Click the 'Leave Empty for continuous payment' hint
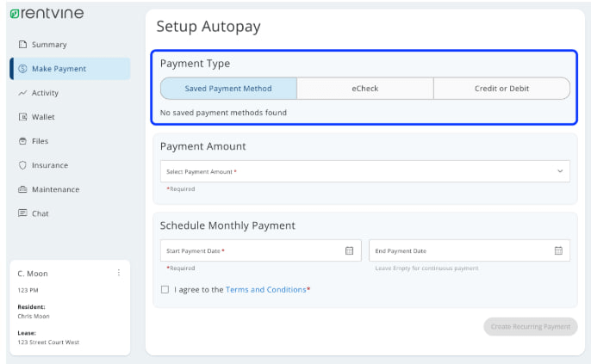 coord(426,268)
